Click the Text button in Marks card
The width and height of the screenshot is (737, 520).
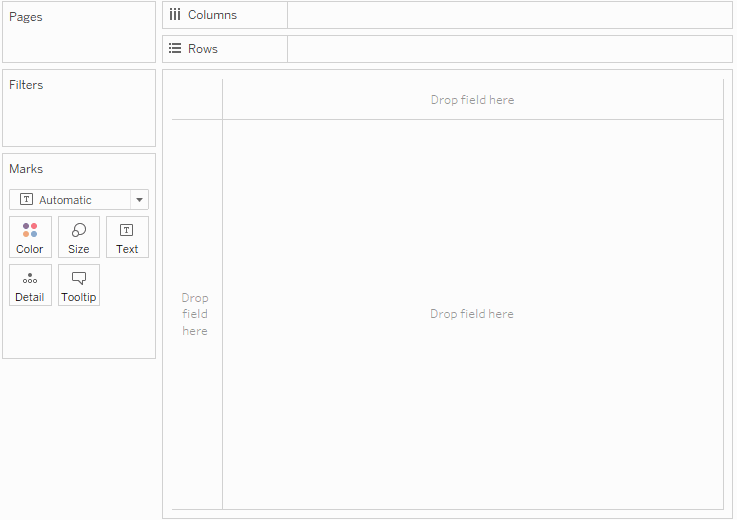tap(127, 237)
